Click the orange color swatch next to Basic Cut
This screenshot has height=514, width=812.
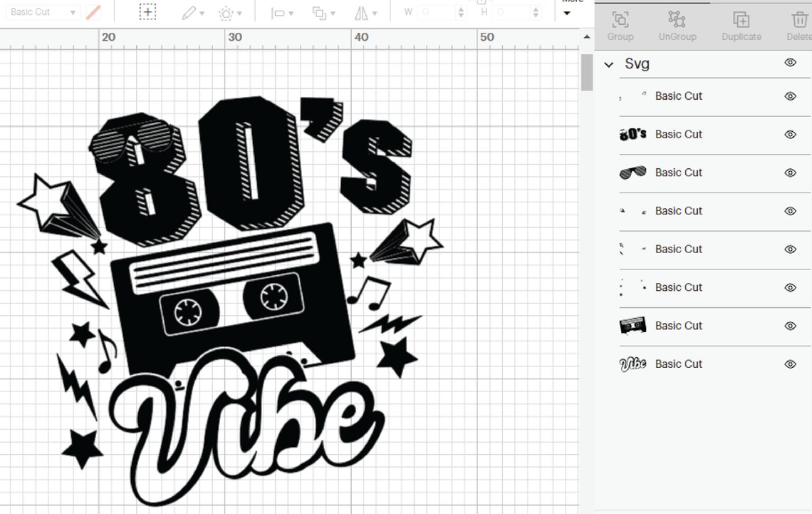(92, 11)
